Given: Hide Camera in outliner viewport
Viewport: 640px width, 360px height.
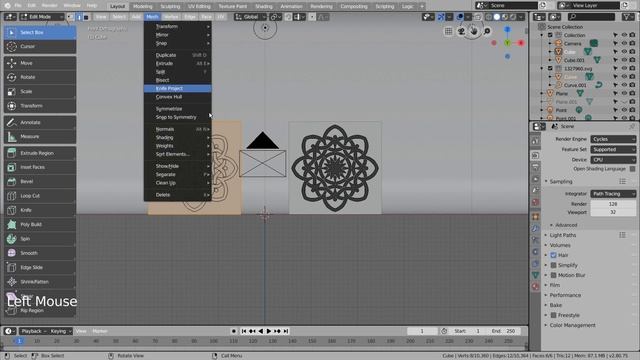Looking at the screenshot, I should (x=624, y=43).
